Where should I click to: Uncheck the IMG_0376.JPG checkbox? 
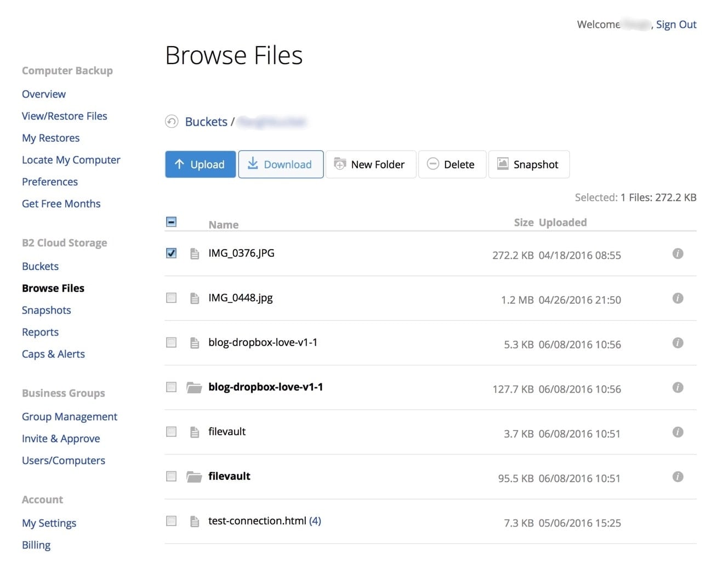click(172, 253)
